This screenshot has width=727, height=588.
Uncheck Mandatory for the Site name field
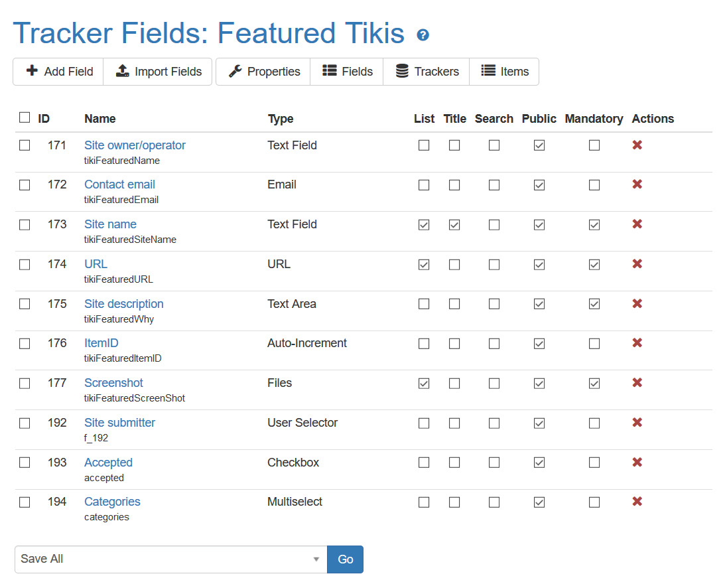click(x=594, y=225)
